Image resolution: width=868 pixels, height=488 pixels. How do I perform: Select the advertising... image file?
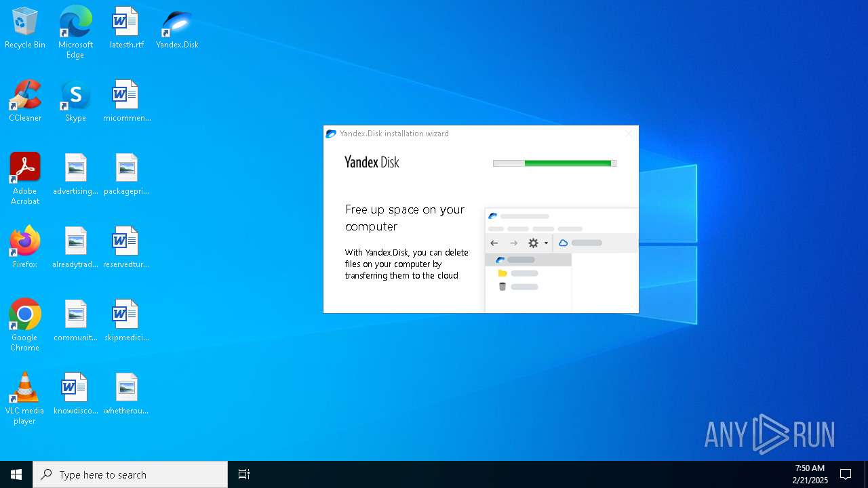click(75, 175)
